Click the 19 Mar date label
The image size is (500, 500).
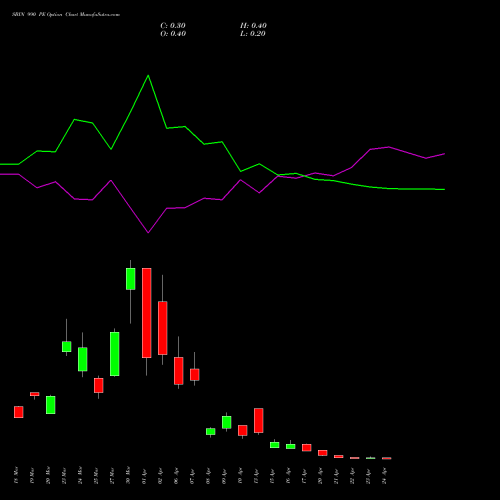32,475
